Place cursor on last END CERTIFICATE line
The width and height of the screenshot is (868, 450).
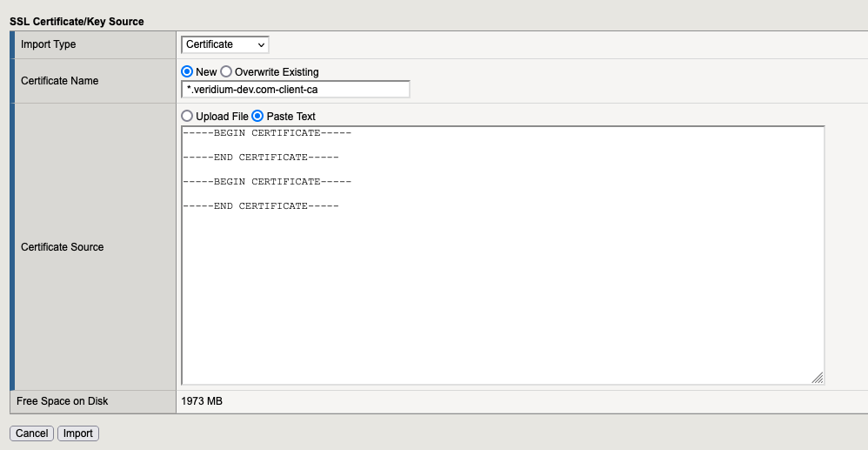pyautogui.click(x=260, y=206)
